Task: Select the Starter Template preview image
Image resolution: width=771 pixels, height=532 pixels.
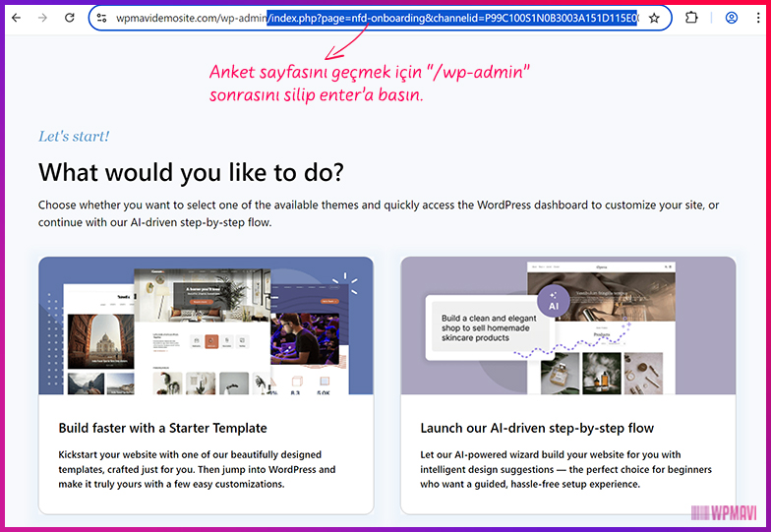Action: pos(206,325)
